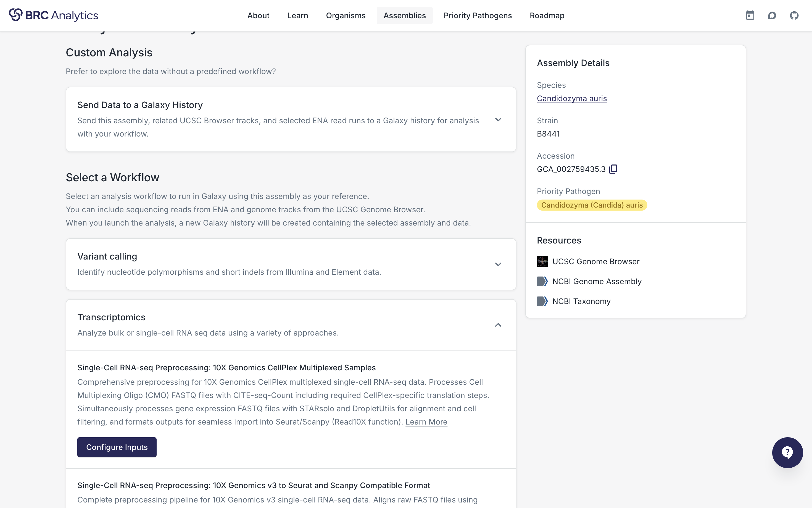Viewport: 812px width, 508px height.
Task: Switch to the Assemblies menu item
Action: (x=405, y=15)
